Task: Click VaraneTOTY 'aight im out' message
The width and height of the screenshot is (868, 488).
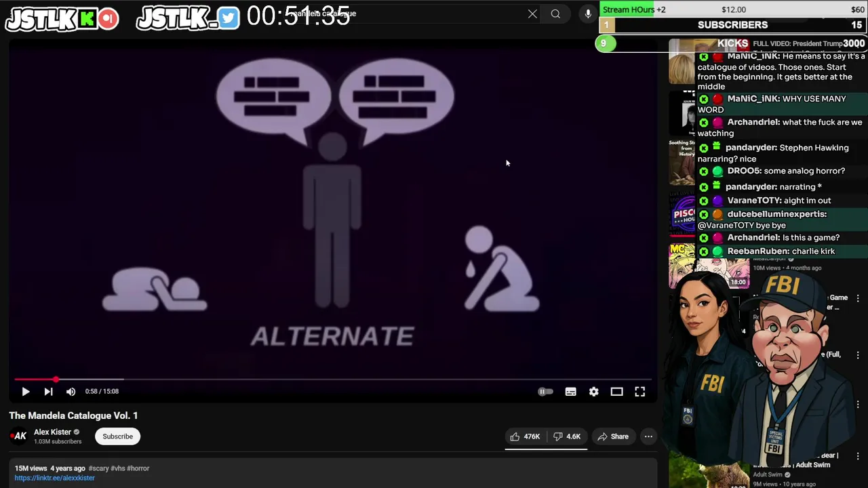Action: click(x=782, y=201)
